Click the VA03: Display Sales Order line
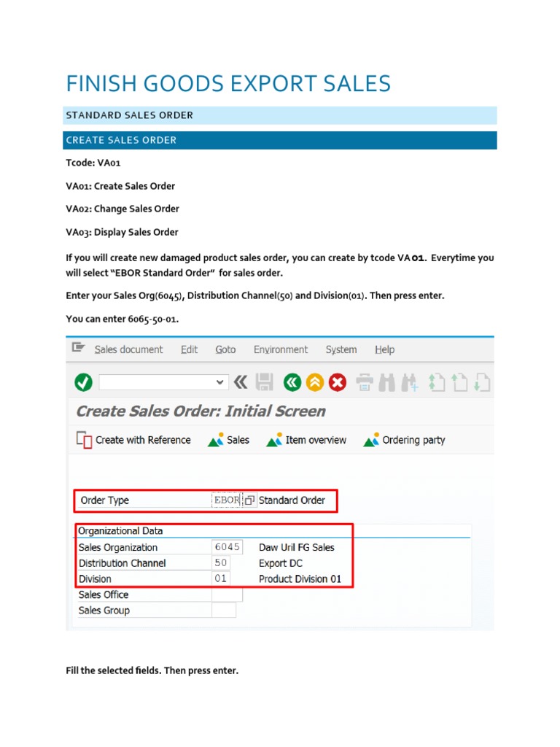The width and height of the screenshot is (560, 747). pyautogui.click(x=122, y=232)
